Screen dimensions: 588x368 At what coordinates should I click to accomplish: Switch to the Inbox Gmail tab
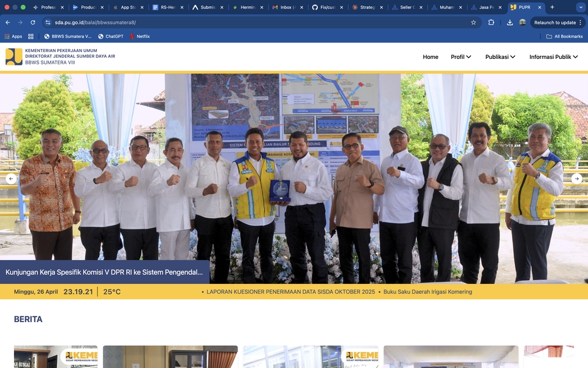[288, 7]
